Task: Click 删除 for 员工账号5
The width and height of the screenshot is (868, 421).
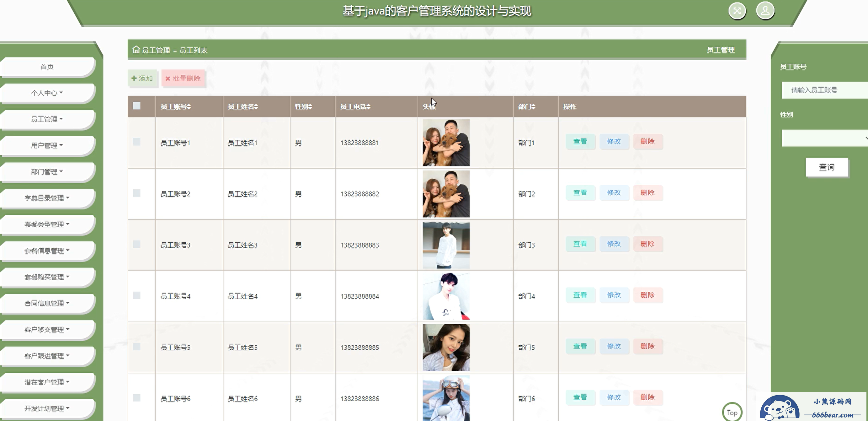Action: (x=648, y=347)
